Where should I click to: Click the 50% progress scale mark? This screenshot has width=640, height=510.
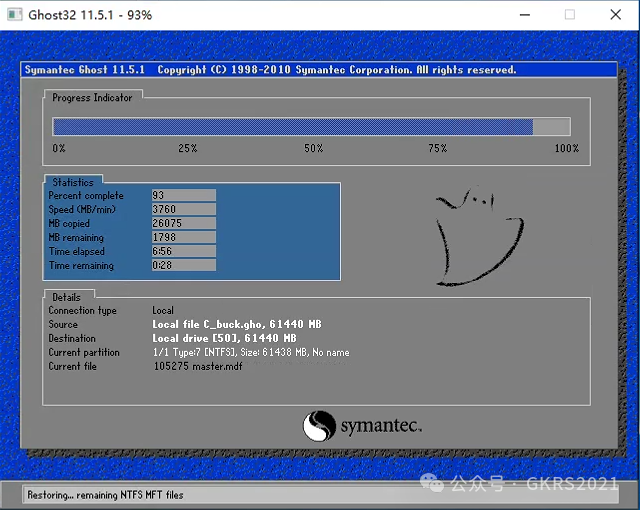pyautogui.click(x=313, y=148)
